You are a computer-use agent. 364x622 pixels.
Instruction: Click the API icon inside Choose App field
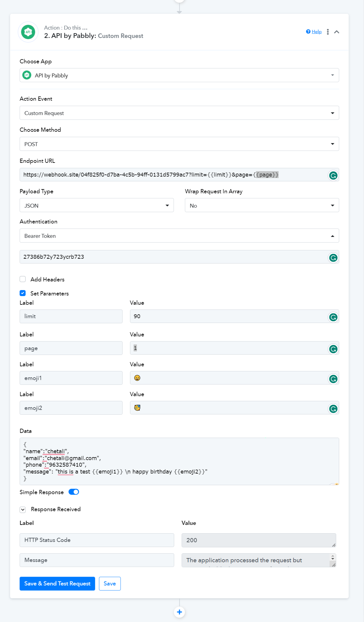(x=27, y=75)
